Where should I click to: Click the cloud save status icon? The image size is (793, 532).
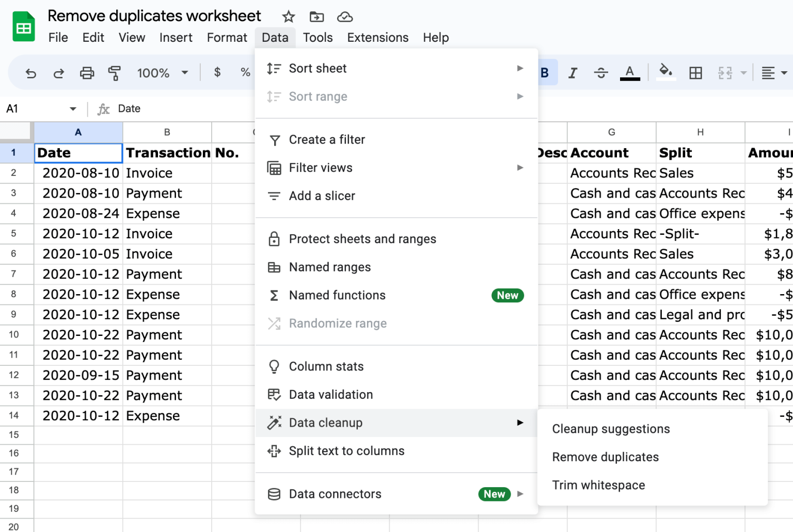345,17
